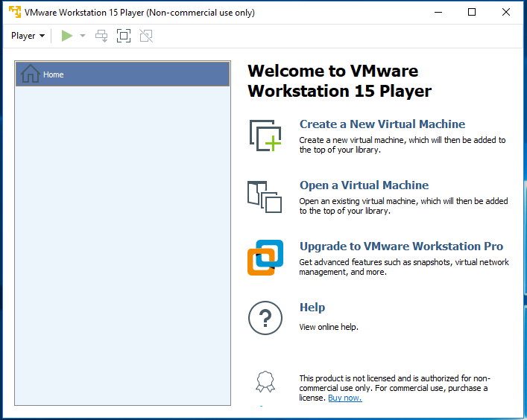Close the VMware Player window
Image resolution: width=527 pixels, height=420 pixels.
tap(506, 13)
